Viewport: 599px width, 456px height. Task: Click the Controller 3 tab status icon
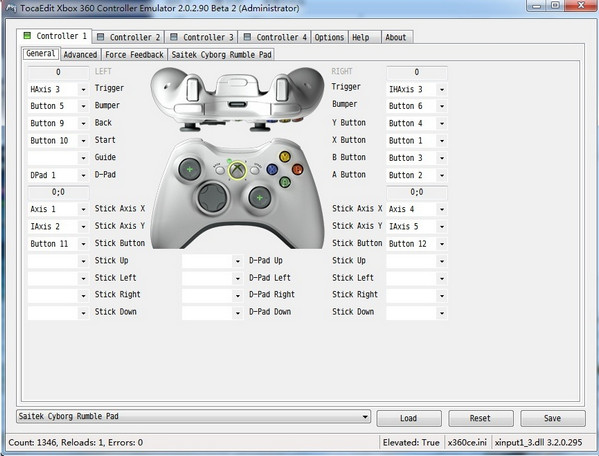tap(174, 37)
